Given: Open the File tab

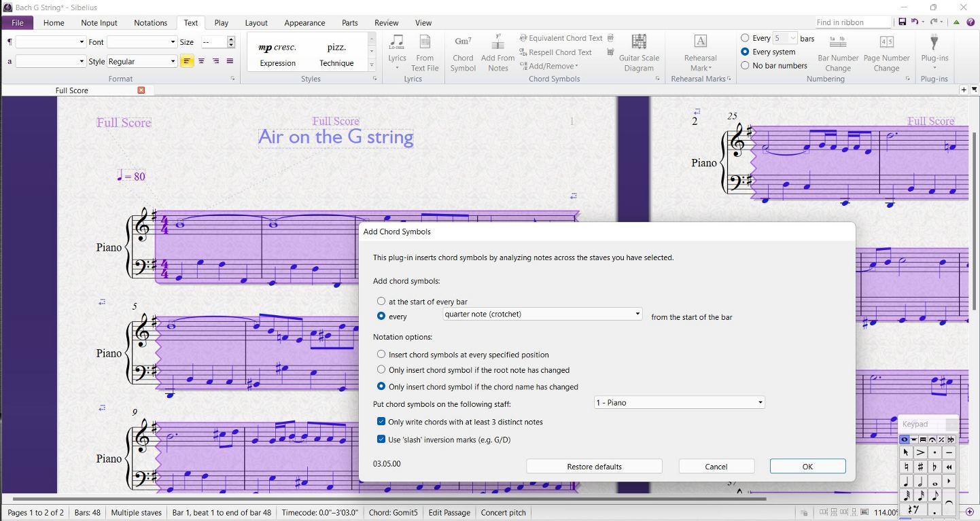Looking at the screenshot, I should 18,22.
